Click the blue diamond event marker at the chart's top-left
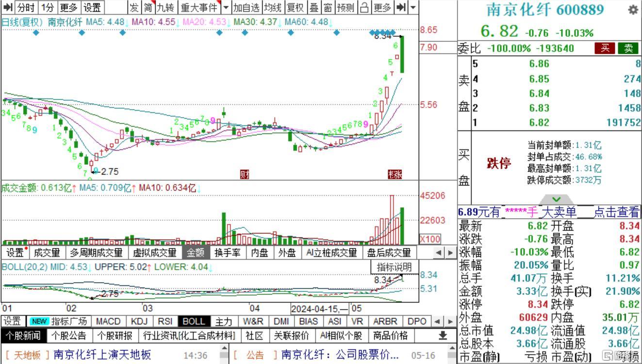642x364 pixels. (x=35, y=32)
